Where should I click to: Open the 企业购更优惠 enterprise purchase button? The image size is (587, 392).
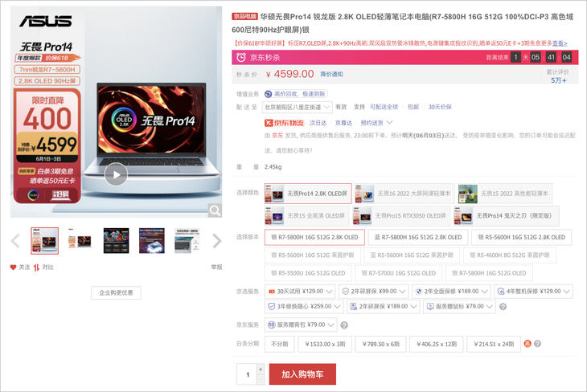pos(117,292)
